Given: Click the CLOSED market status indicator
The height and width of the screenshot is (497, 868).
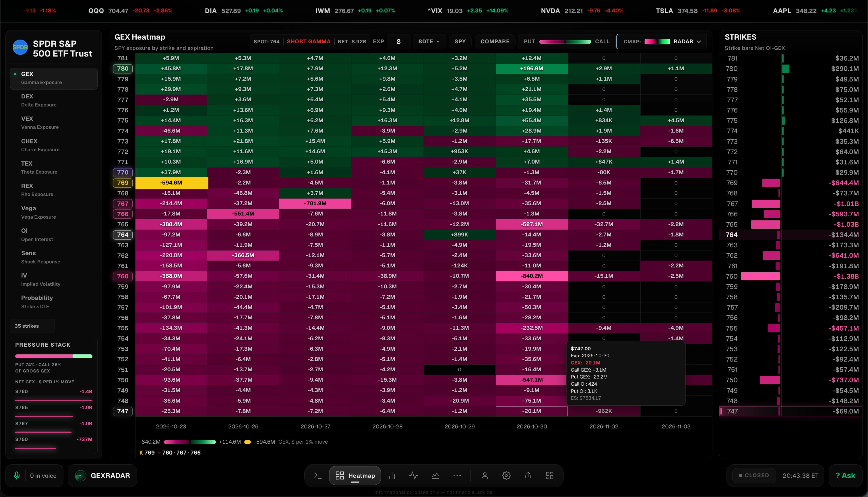Looking at the screenshot, I should [753, 475].
